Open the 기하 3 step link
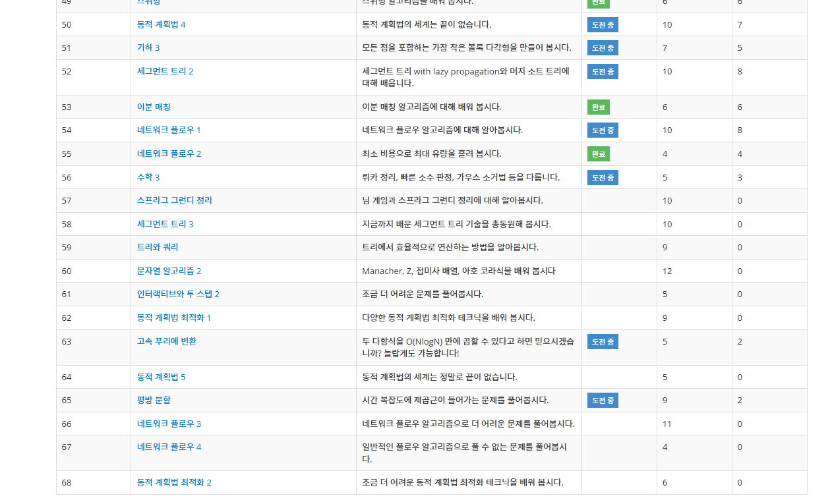The width and height of the screenshot is (832, 504). coord(148,47)
